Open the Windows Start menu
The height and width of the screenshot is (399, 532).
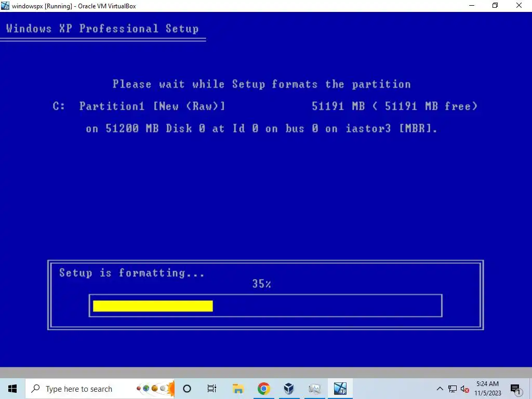tap(12, 389)
